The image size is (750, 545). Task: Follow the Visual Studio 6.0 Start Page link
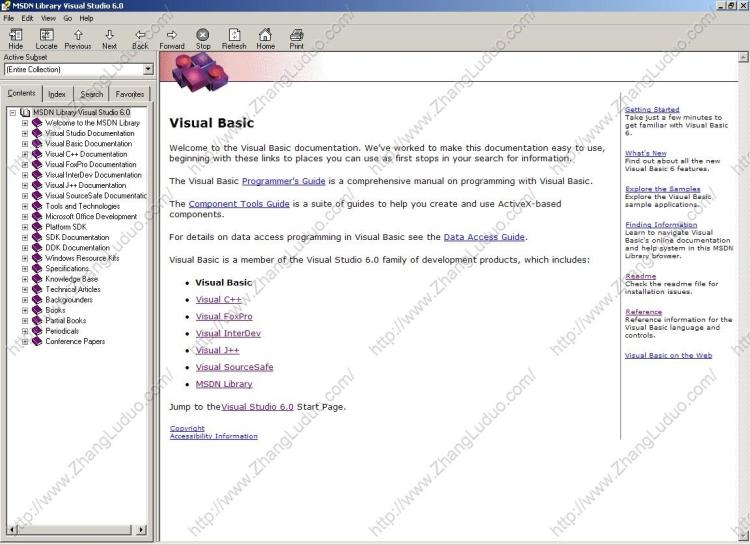pyautogui.click(x=257, y=407)
